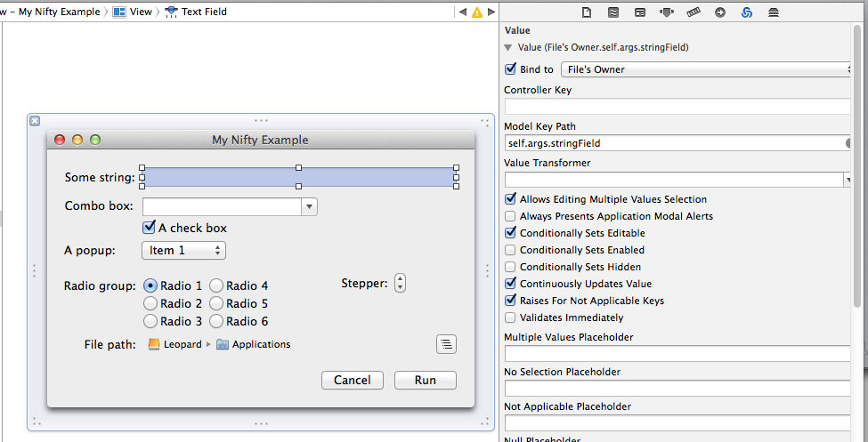868x442 pixels.
Task: Open the File inspector tab
Action: point(586,12)
